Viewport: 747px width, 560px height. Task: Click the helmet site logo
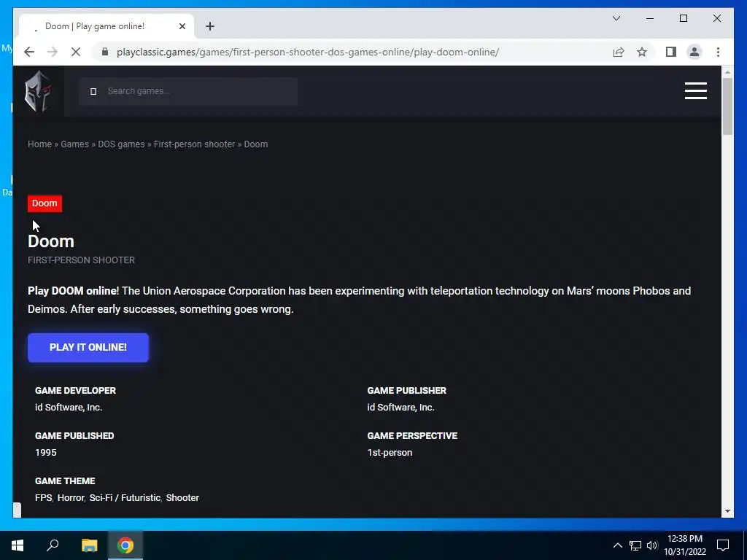38,91
